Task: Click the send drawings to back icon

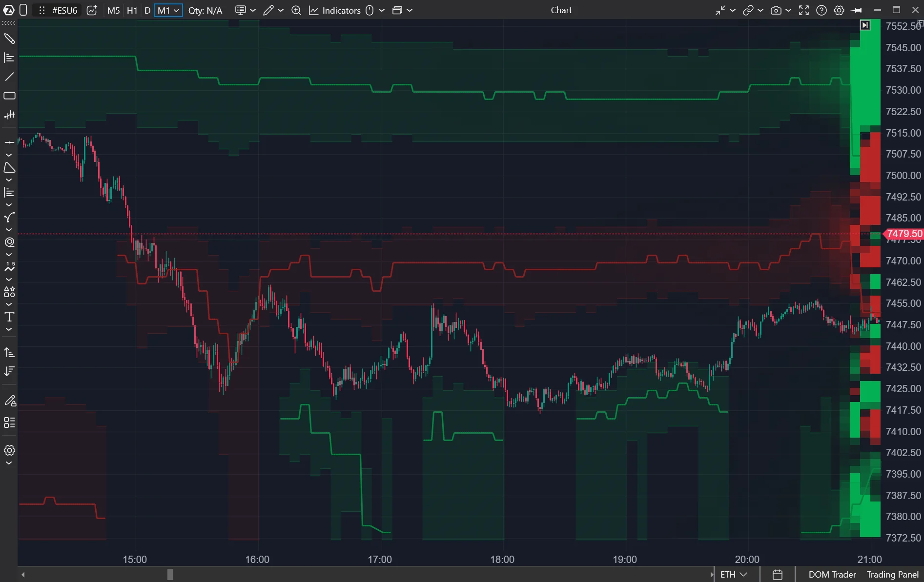Action: 9,371
